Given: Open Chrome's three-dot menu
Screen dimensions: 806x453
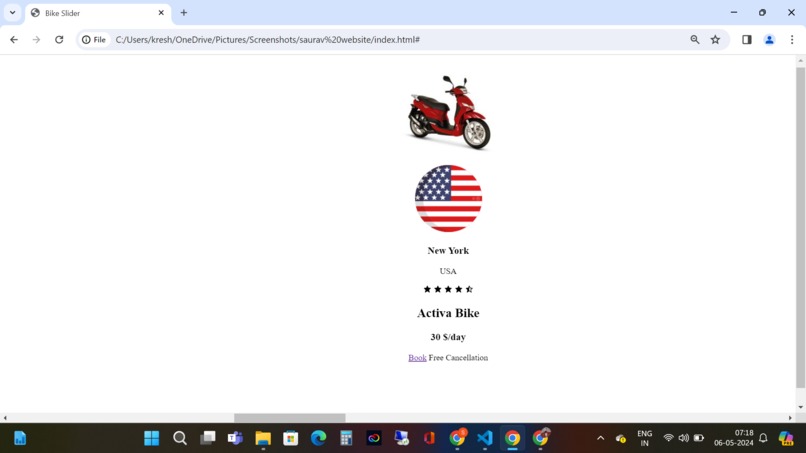Looking at the screenshot, I should [x=792, y=40].
